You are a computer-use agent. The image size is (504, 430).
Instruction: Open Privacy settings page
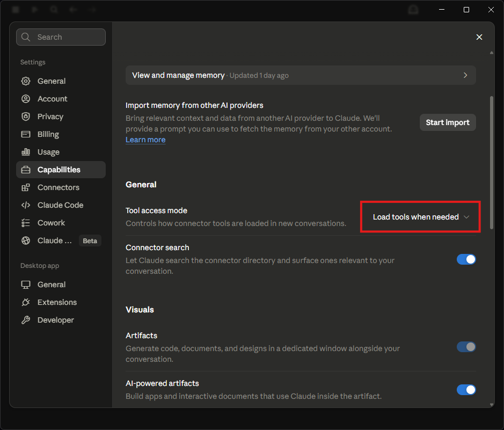(x=61, y=116)
